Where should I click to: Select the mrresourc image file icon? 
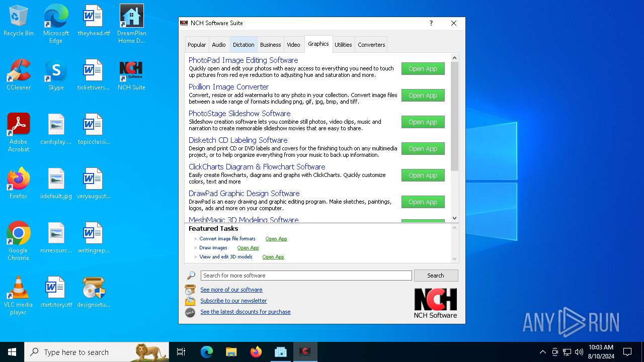(x=56, y=238)
